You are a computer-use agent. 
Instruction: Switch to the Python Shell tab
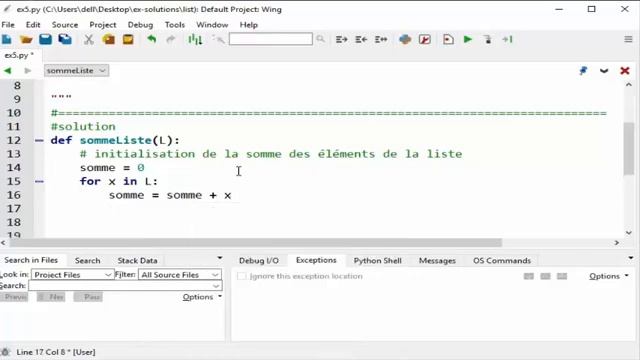378,260
